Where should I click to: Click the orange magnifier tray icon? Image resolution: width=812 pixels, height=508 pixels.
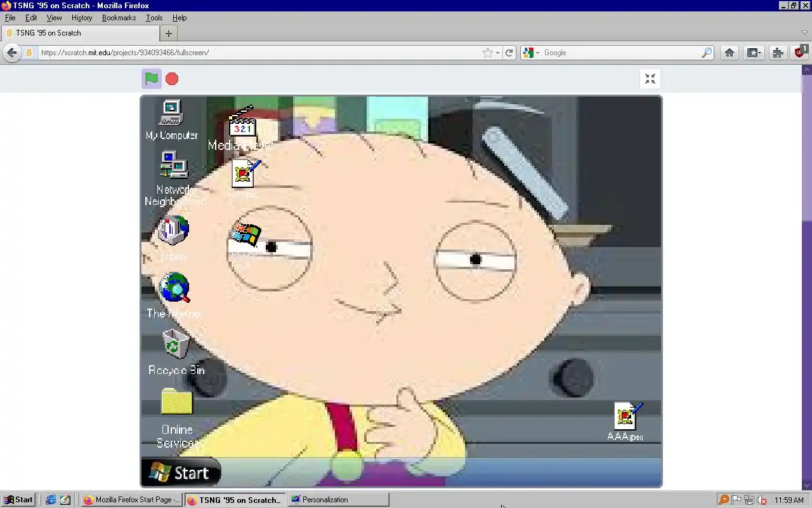coord(723,500)
